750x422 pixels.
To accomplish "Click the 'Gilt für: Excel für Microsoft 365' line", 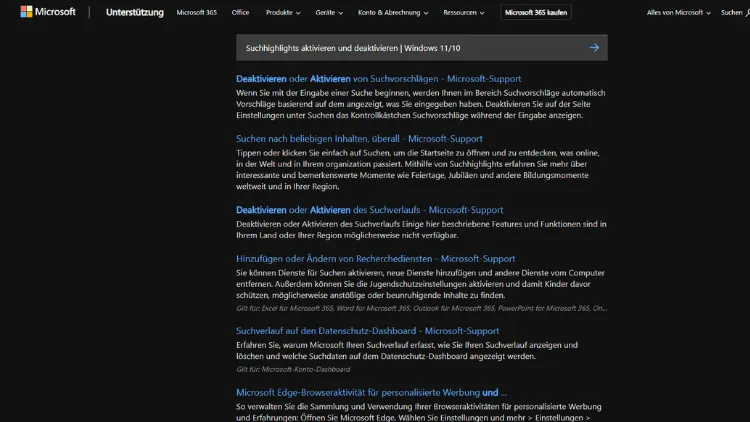I will click(421, 309).
